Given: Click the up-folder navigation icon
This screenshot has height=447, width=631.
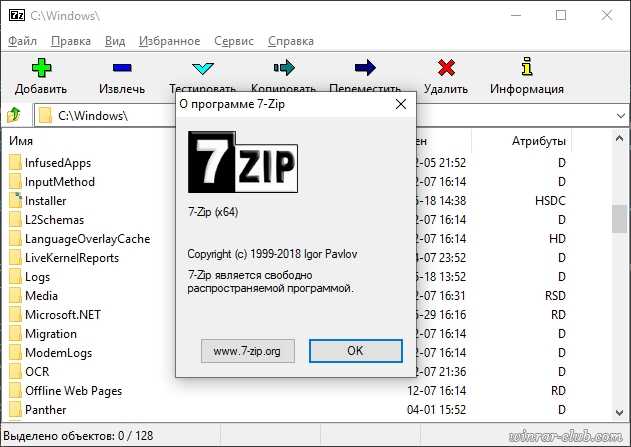Looking at the screenshot, I should click(14, 115).
